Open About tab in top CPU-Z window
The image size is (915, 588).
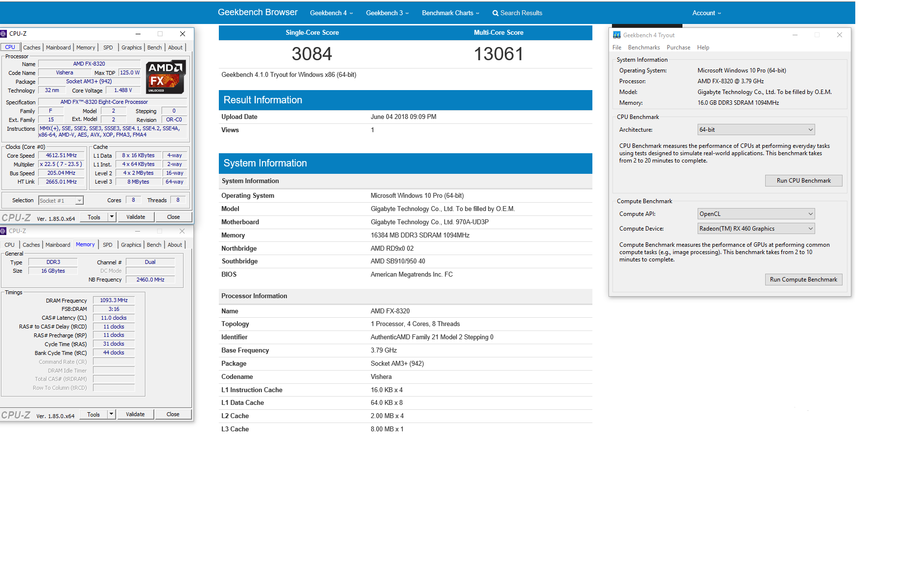pyautogui.click(x=175, y=47)
